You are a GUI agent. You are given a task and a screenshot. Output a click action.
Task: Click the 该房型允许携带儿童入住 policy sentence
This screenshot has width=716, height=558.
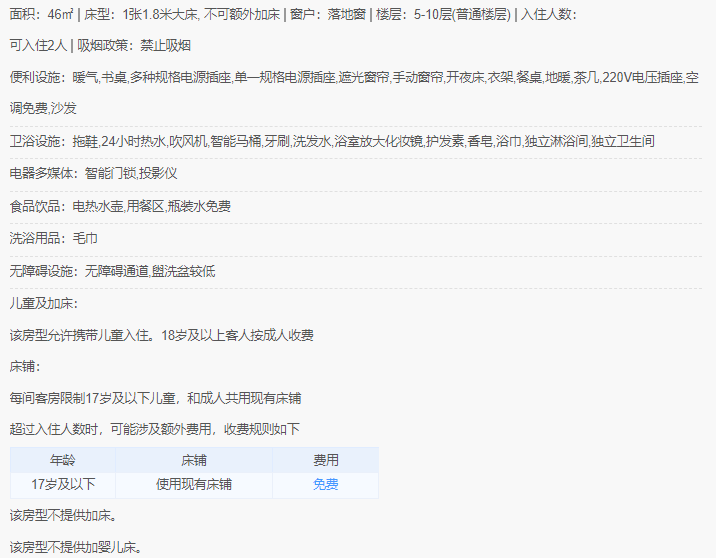(x=162, y=336)
